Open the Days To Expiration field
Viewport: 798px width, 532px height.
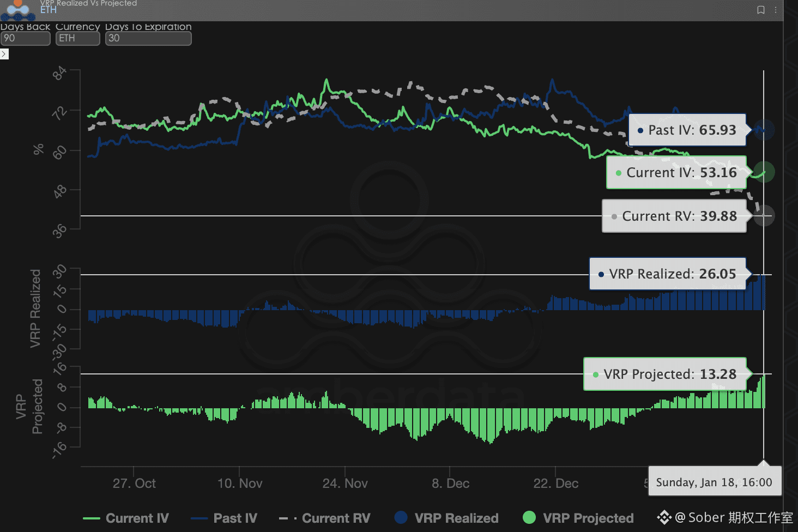tap(148, 38)
